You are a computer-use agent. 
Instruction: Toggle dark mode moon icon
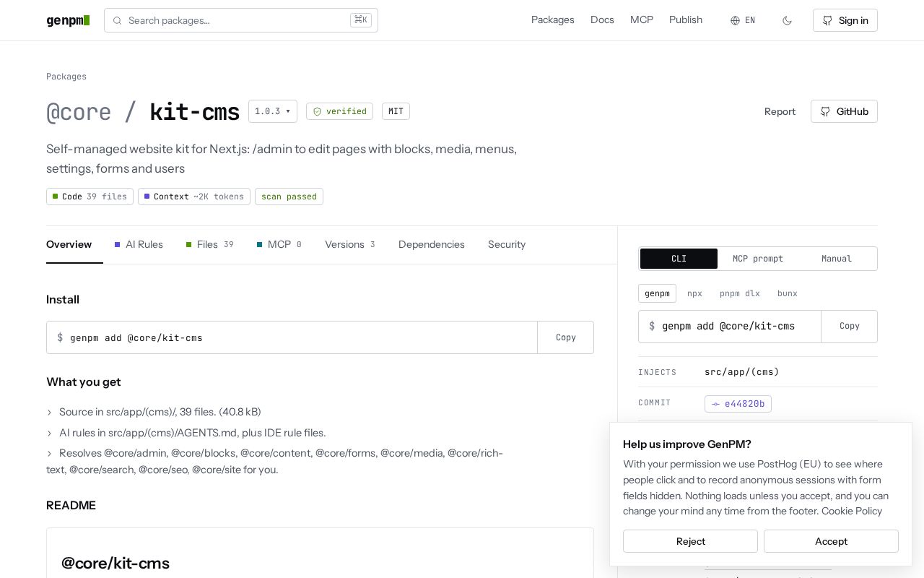787,20
